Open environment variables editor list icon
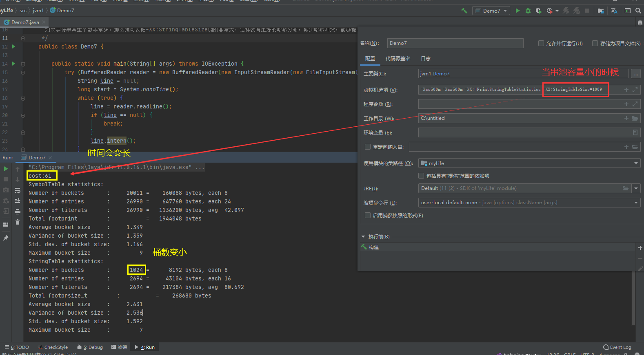 coord(635,132)
